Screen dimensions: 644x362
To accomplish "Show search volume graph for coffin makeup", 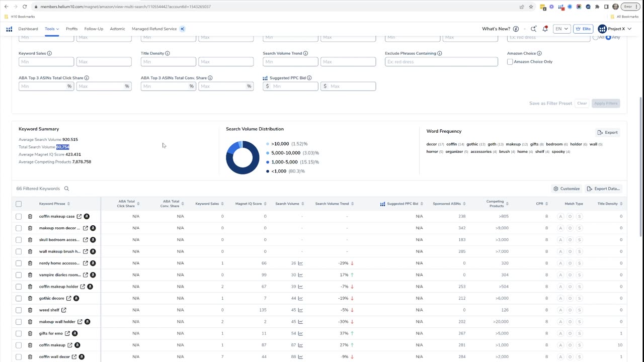I will pyautogui.click(x=300, y=345).
